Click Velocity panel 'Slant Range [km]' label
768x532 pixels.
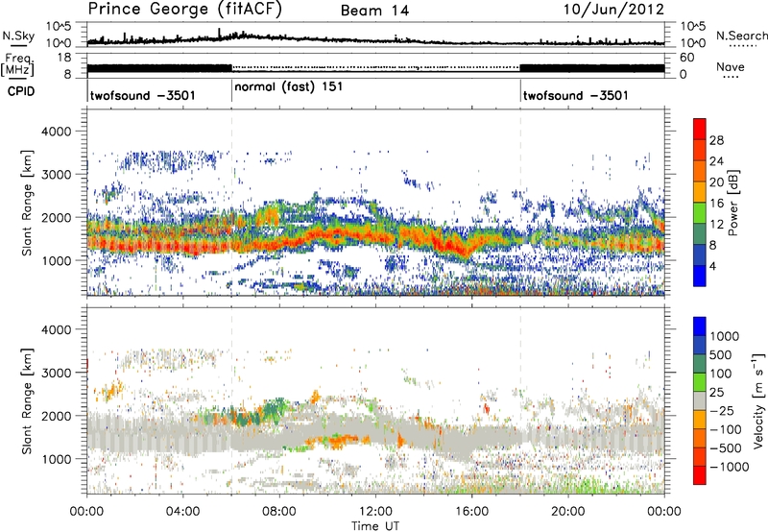pyautogui.click(x=28, y=401)
